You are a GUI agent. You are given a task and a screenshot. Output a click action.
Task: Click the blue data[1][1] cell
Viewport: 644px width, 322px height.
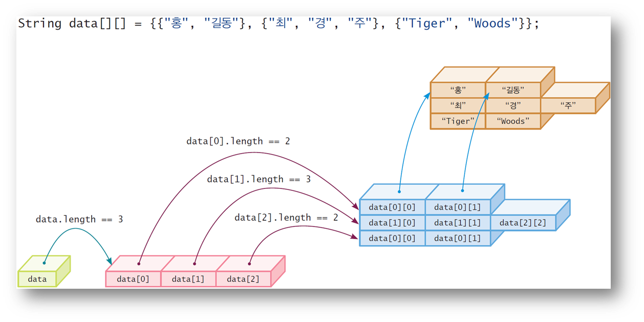click(458, 222)
